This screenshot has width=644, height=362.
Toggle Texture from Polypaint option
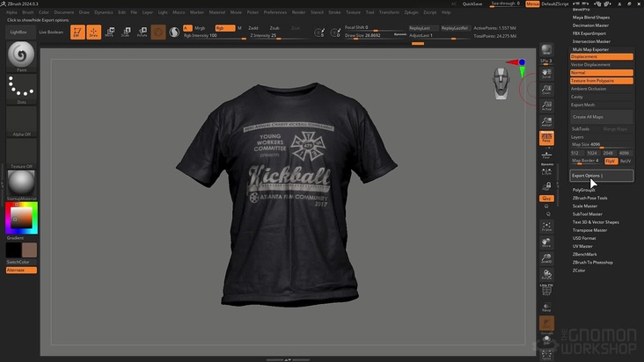tap(601, 81)
